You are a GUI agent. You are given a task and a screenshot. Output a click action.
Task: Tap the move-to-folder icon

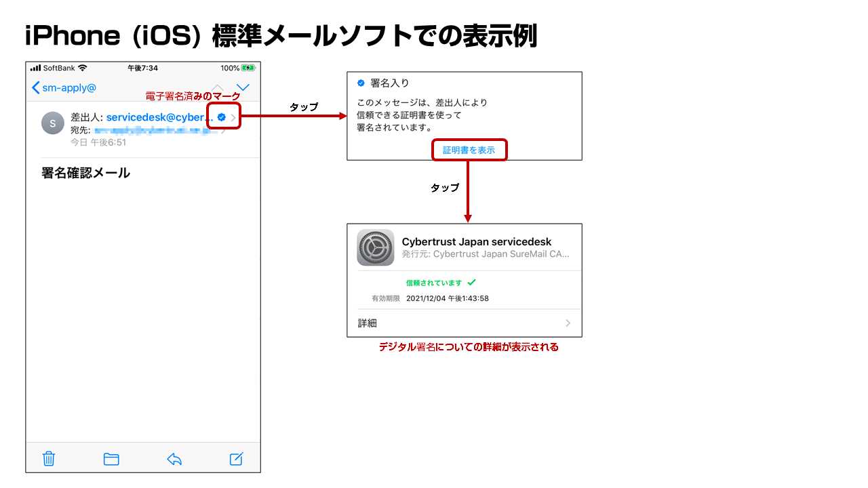[x=111, y=459]
